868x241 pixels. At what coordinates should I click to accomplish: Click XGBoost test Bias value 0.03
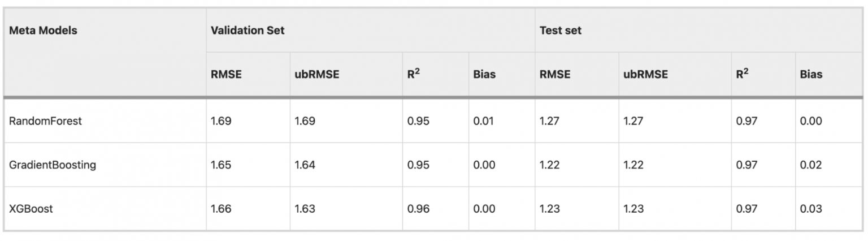pyautogui.click(x=811, y=209)
